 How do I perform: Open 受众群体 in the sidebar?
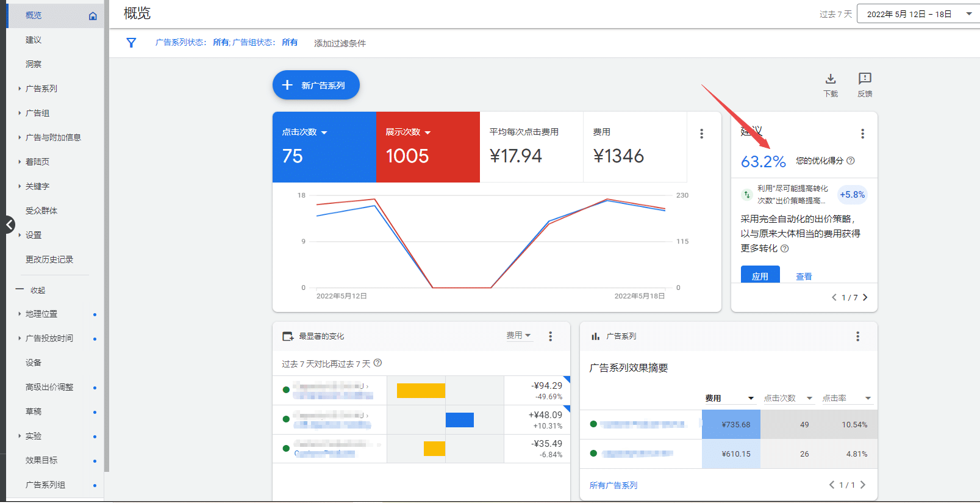tap(41, 211)
